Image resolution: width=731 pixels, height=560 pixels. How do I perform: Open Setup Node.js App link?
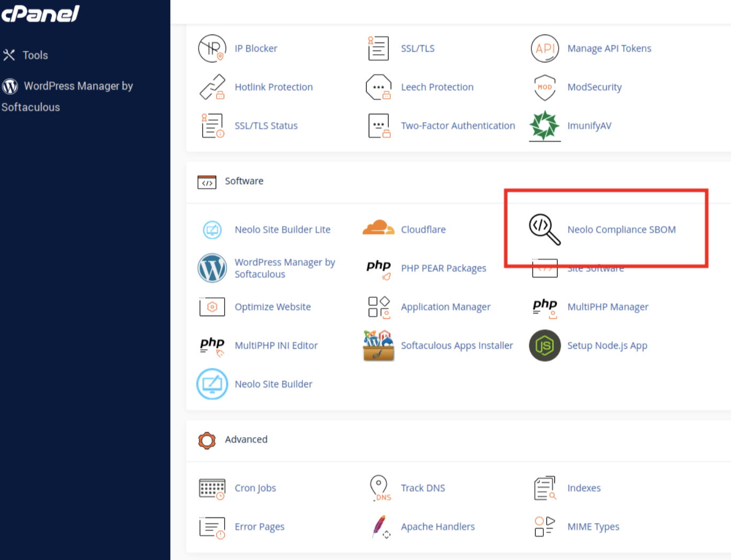pos(607,345)
